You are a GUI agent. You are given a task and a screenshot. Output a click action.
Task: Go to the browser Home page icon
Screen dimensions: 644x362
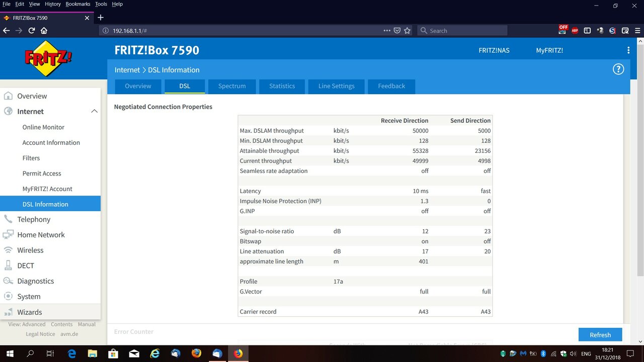pos(44,31)
